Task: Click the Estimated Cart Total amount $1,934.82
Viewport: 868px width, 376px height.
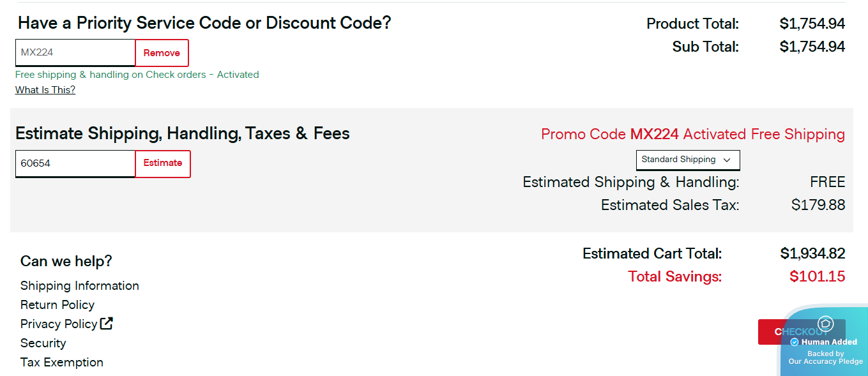Action: [x=812, y=253]
